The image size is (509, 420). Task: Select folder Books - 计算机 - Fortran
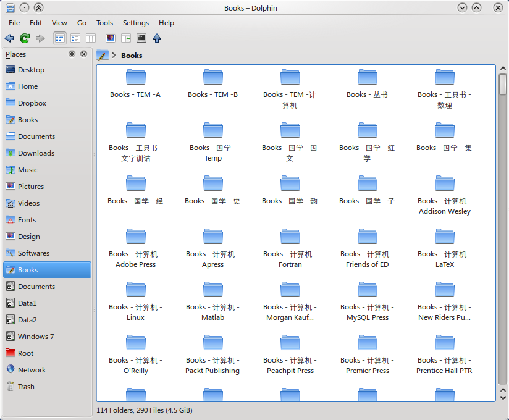click(x=290, y=249)
